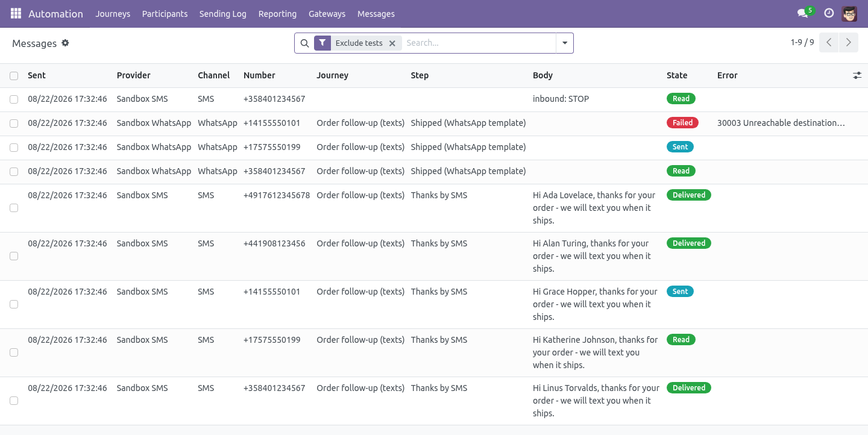Click the inbound: STOP body text
Viewport: 868px width, 435px height.
(x=561, y=99)
